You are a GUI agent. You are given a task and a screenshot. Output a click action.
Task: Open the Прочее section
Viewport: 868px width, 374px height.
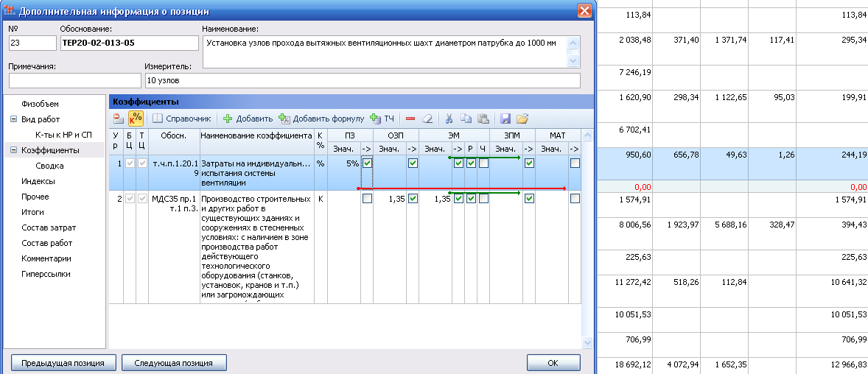(35, 197)
